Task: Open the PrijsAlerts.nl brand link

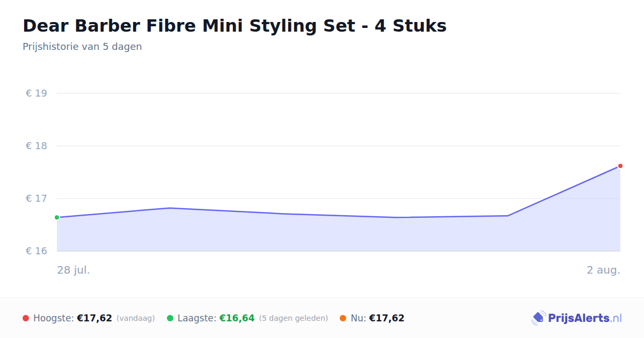Action: coord(577,318)
